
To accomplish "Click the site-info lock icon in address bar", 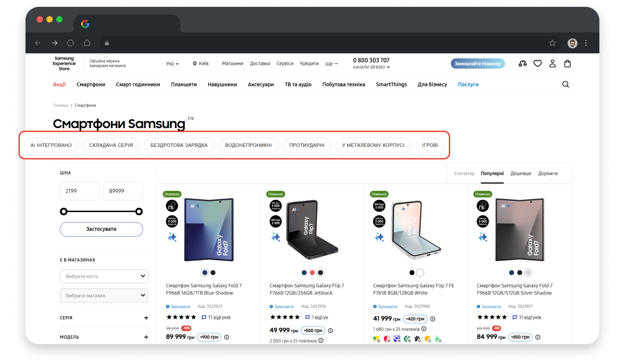I will (x=107, y=43).
